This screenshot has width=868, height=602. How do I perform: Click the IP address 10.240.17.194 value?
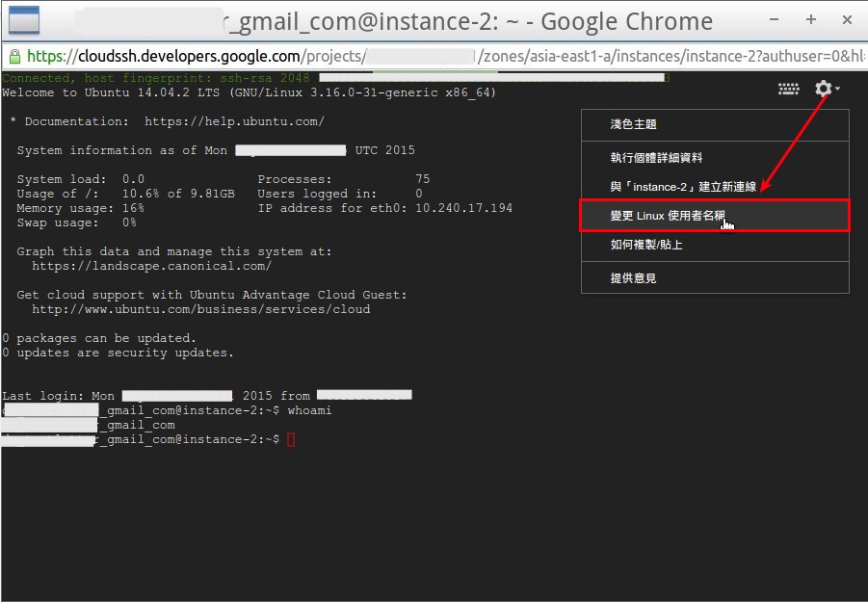point(464,209)
